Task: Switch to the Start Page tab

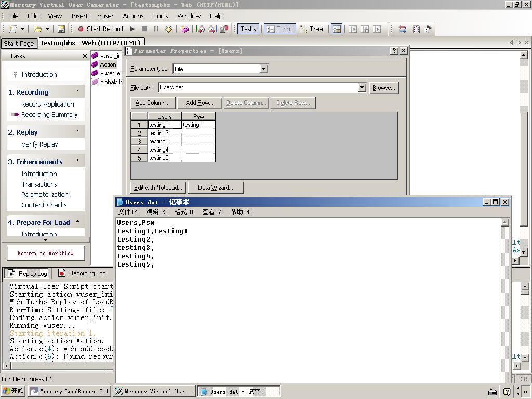Action: [19, 43]
